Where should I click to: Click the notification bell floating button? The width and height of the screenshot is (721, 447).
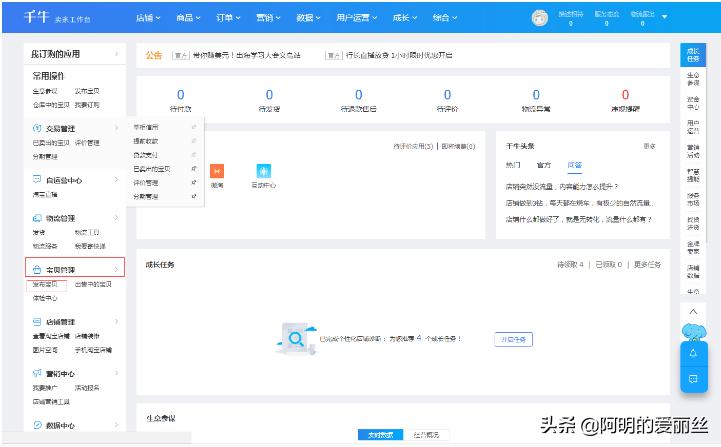click(693, 353)
